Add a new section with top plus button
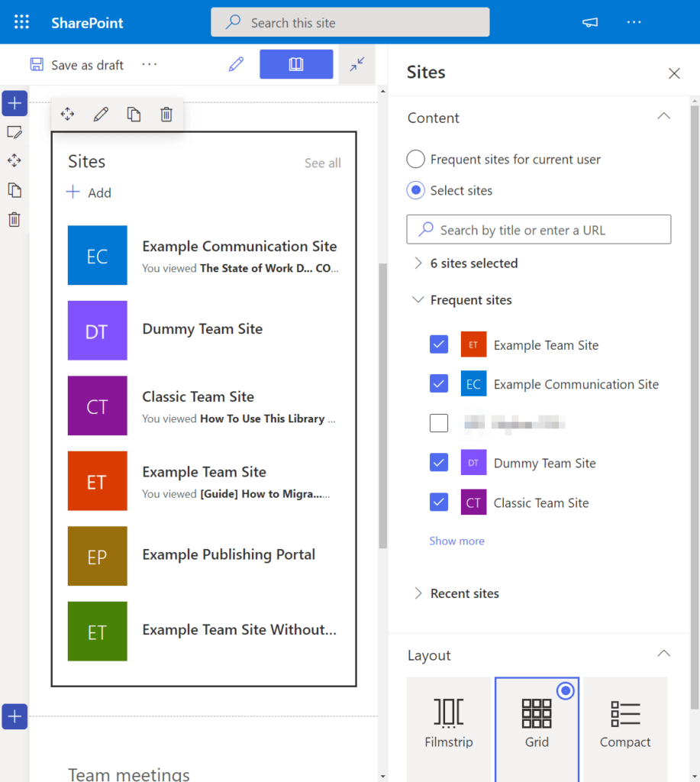This screenshot has width=700, height=782. tap(15, 103)
